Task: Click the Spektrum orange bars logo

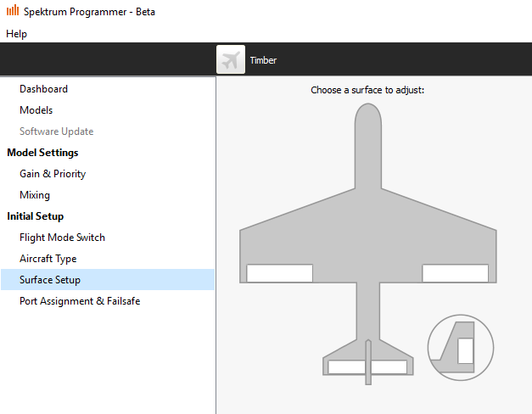Action: pos(13,10)
